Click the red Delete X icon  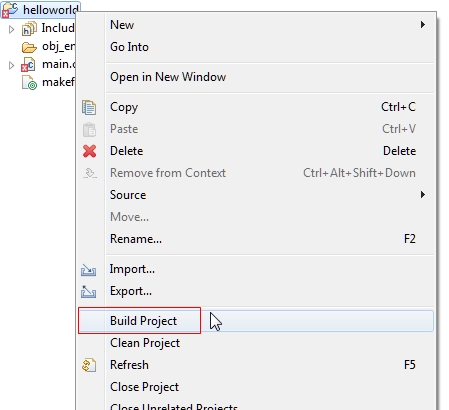89,151
